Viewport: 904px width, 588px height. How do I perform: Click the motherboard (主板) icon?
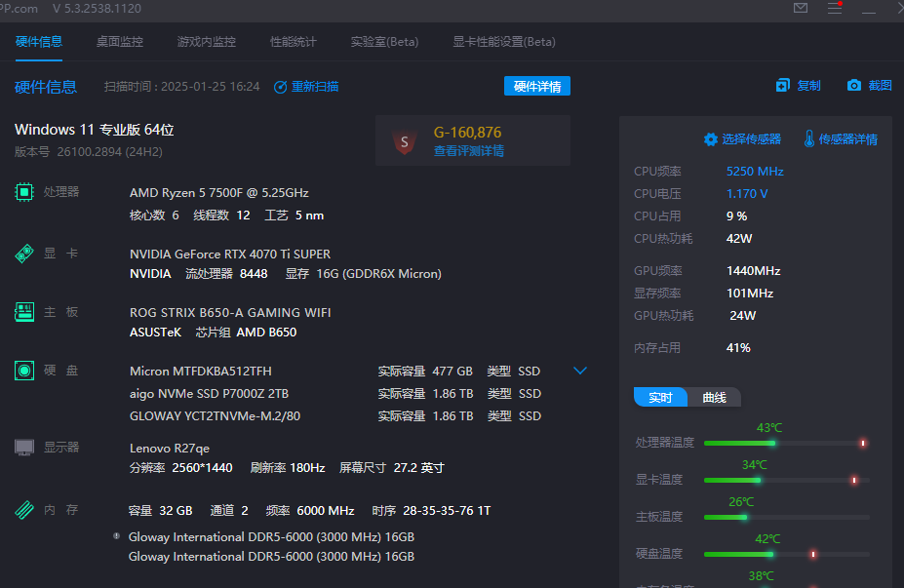pyautogui.click(x=24, y=312)
